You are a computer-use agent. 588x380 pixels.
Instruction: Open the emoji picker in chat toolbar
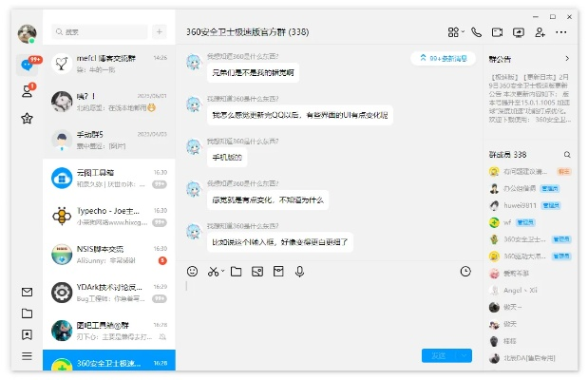tap(193, 272)
